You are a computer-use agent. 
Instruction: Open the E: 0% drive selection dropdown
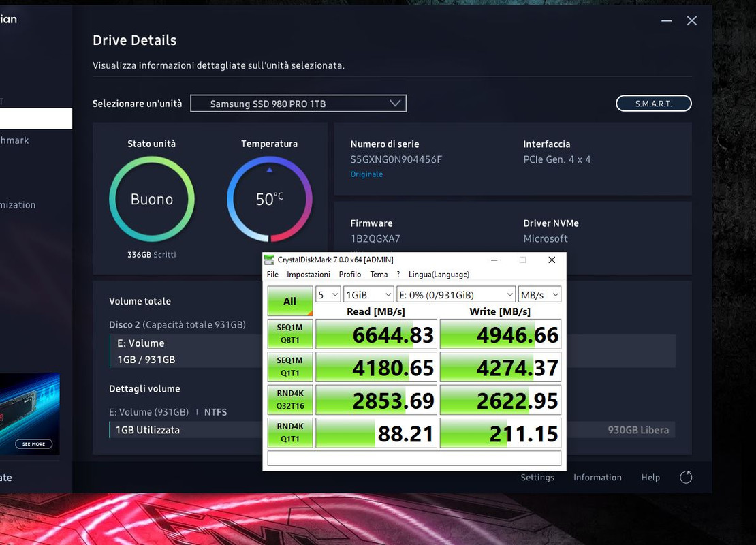[456, 295]
